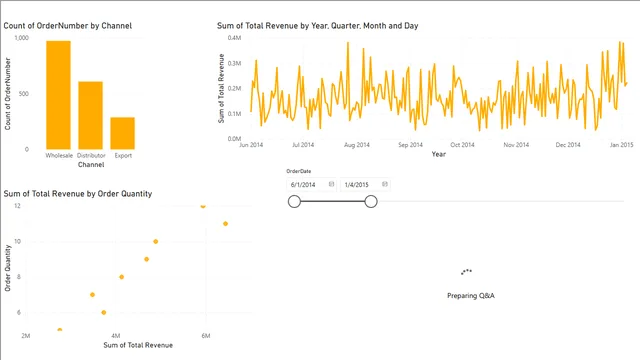Select the Distributor bar in channel chart
The image size is (640, 360).
coord(91,116)
